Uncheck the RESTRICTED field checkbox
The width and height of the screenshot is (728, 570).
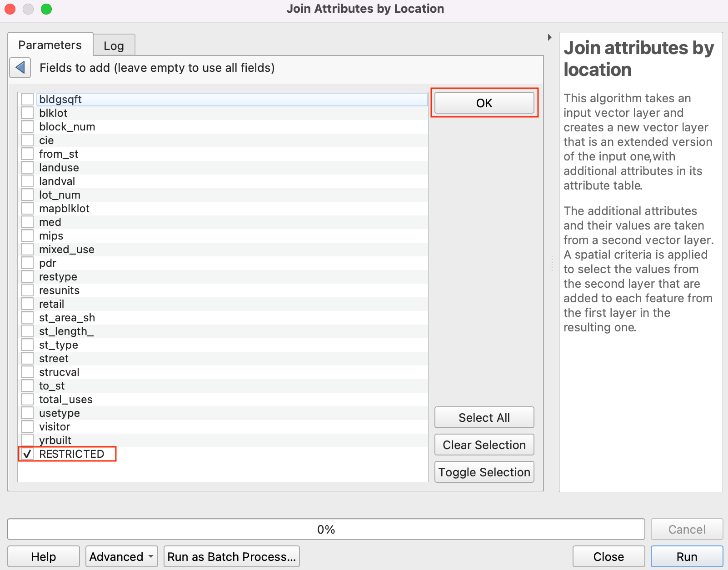[x=27, y=454]
